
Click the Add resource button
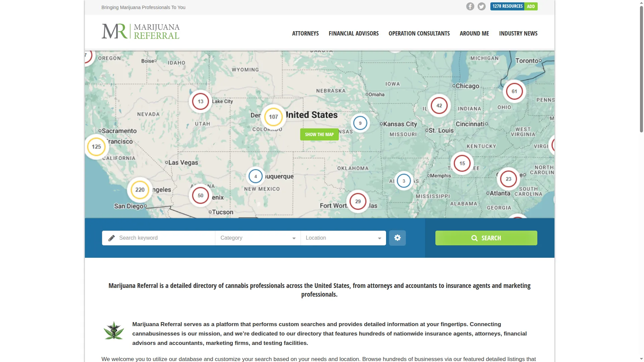point(531,6)
